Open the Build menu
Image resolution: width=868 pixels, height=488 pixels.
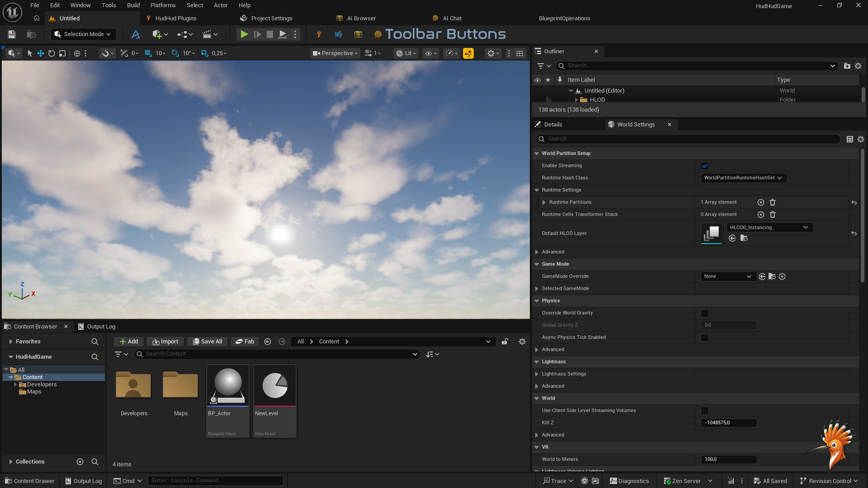(x=133, y=5)
